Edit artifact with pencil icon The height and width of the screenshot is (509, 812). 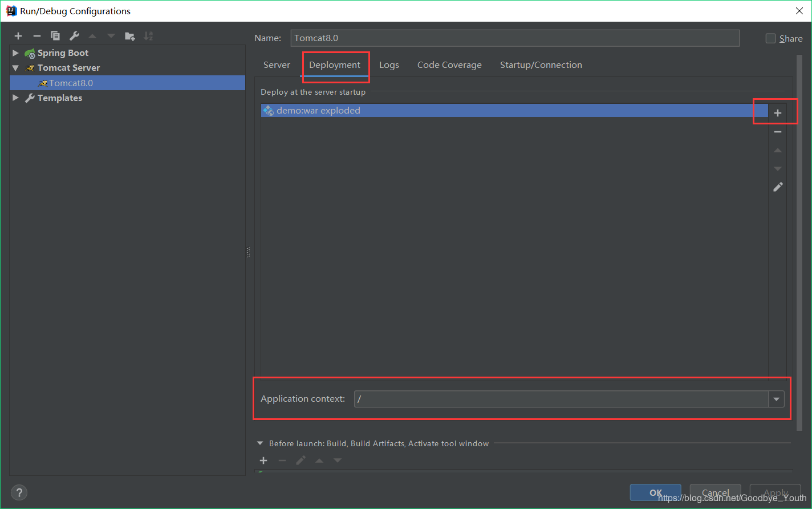(x=778, y=187)
